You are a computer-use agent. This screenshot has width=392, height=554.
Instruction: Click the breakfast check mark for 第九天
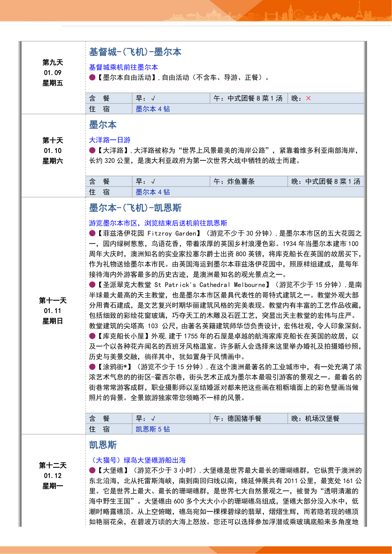(x=153, y=99)
